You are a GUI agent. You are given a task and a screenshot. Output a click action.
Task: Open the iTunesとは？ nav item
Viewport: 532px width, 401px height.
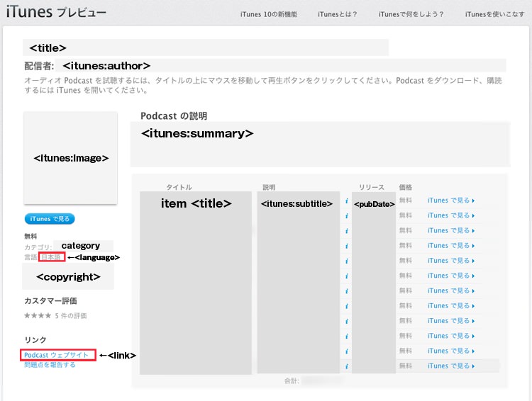click(337, 14)
